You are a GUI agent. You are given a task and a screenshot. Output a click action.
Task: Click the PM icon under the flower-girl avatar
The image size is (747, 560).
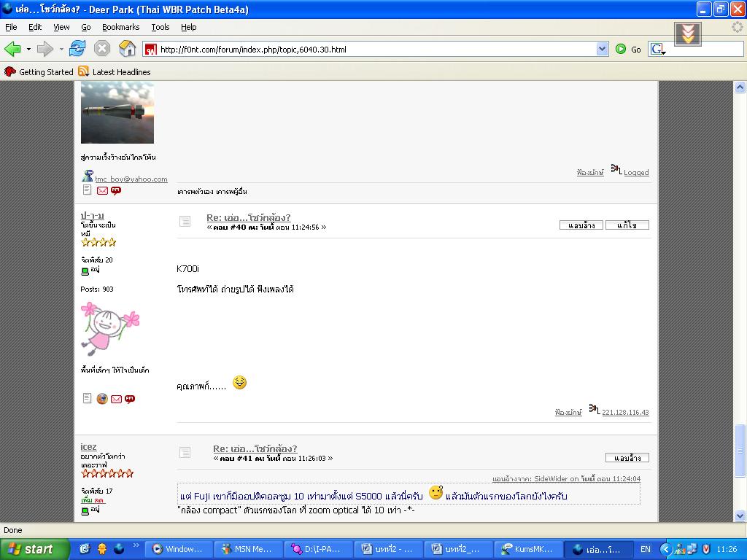(130, 399)
